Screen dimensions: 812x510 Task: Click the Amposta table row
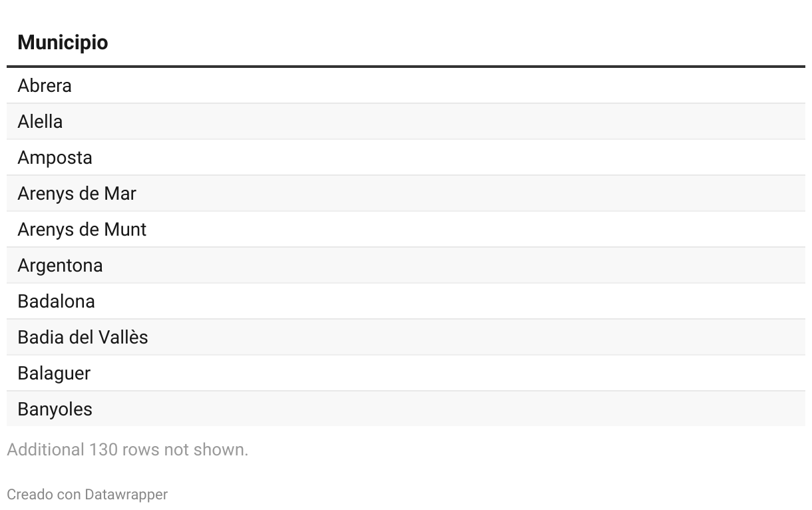click(406, 157)
